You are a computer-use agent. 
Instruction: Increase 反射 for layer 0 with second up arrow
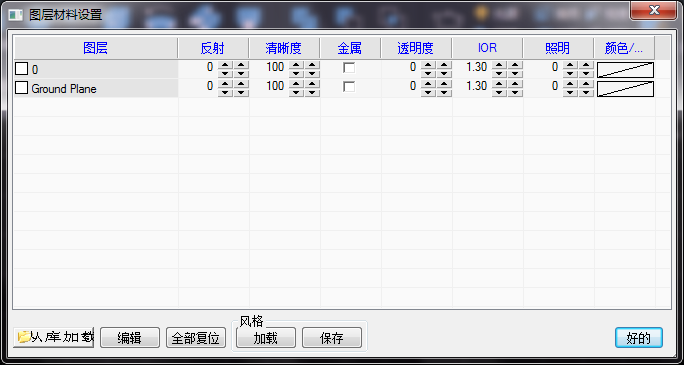241,65
